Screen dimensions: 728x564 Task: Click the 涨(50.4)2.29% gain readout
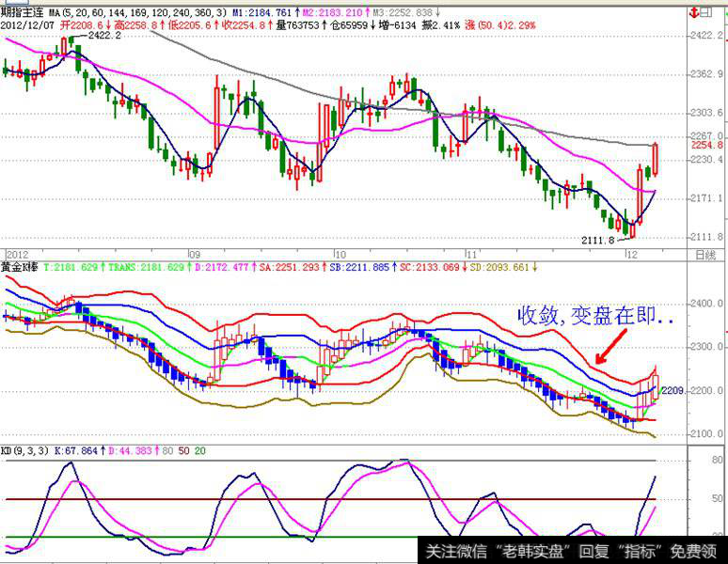point(500,25)
